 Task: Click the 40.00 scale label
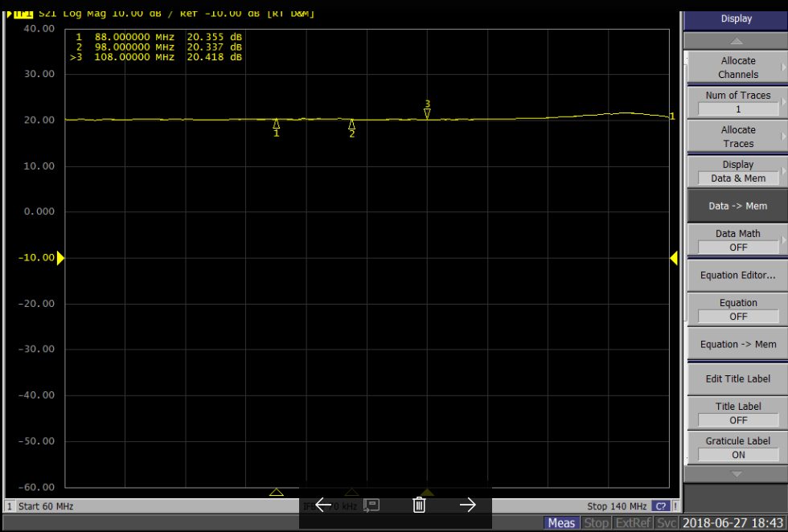click(x=39, y=29)
